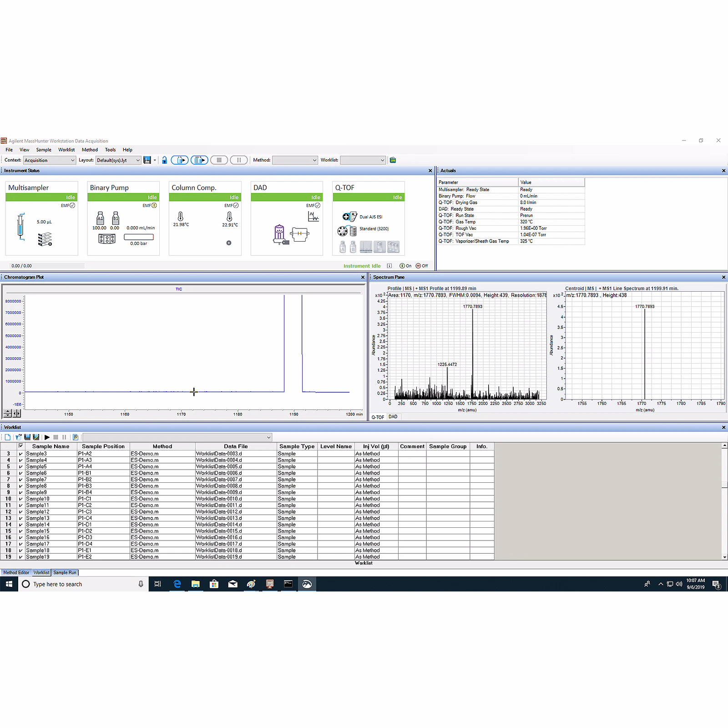
Task: Turn the instrument On
Action: click(x=405, y=266)
